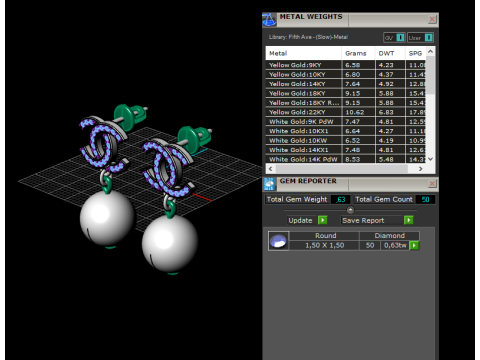The height and width of the screenshot is (360, 480).
Task: Click the 1,50 X 1,50 size cell
Action: click(x=325, y=245)
